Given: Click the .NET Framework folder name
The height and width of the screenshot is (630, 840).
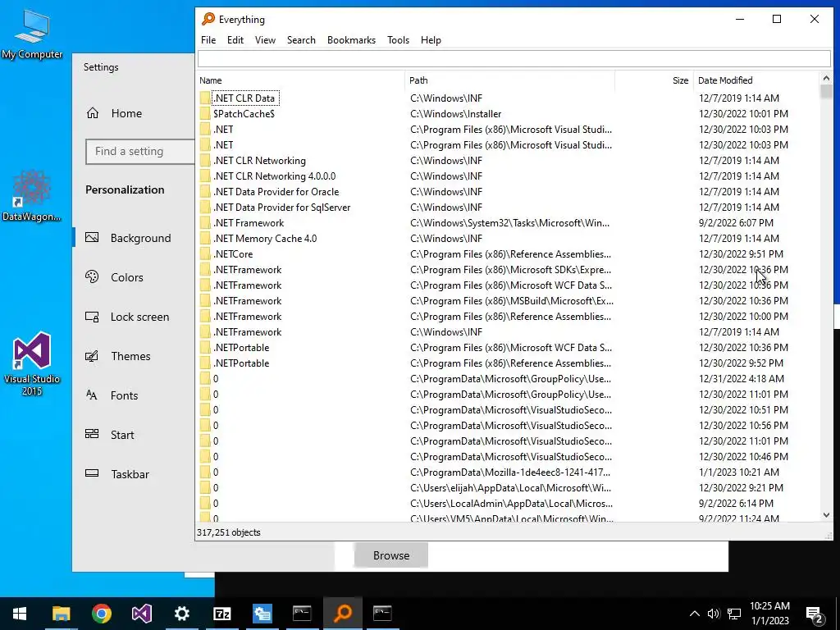Looking at the screenshot, I should click(x=249, y=223).
